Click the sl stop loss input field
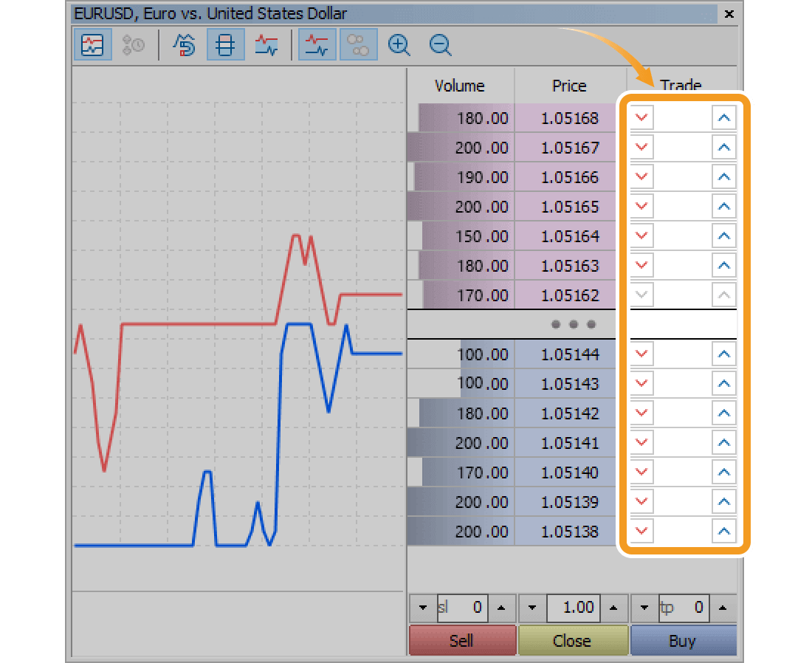812x663 pixels. (463, 608)
